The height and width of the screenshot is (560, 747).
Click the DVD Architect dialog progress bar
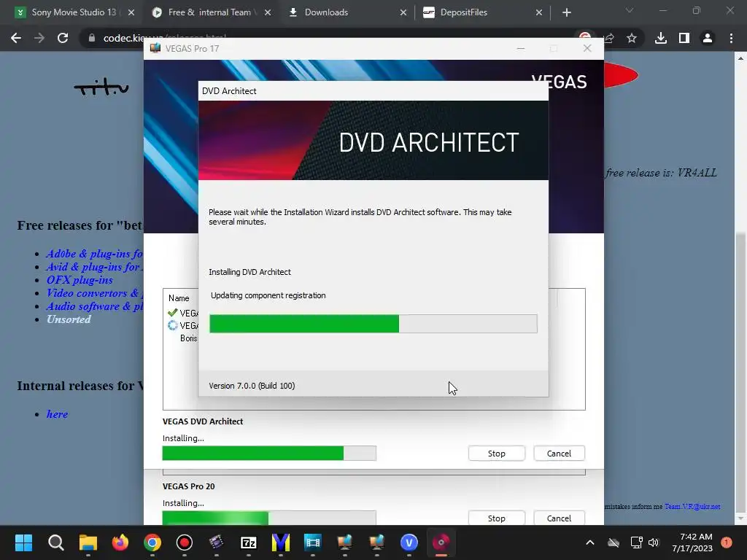tap(373, 324)
